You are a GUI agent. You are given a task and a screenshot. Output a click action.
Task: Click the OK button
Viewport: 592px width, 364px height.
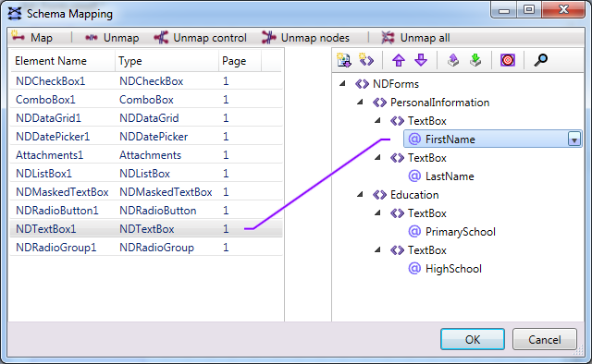coord(473,339)
